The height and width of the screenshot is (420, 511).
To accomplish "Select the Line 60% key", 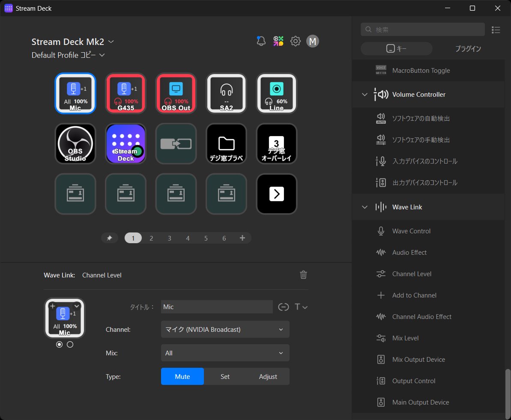I will click(277, 93).
